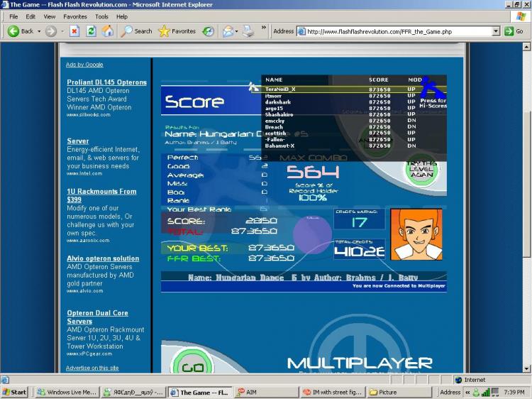The height and width of the screenshot is (399, 532).
Task: Click the orange-haired avatar picture
Action: pyautogui.click(x=416, y=235)
